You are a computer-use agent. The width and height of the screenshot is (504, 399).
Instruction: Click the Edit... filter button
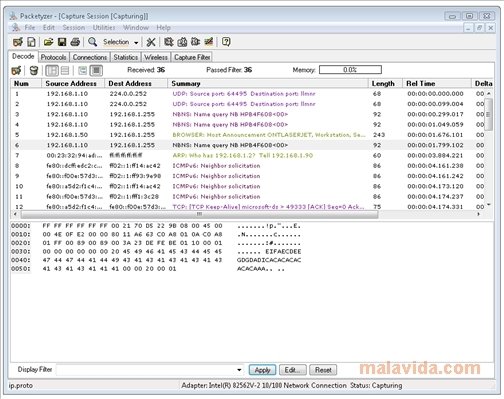(x=292, y=370)
